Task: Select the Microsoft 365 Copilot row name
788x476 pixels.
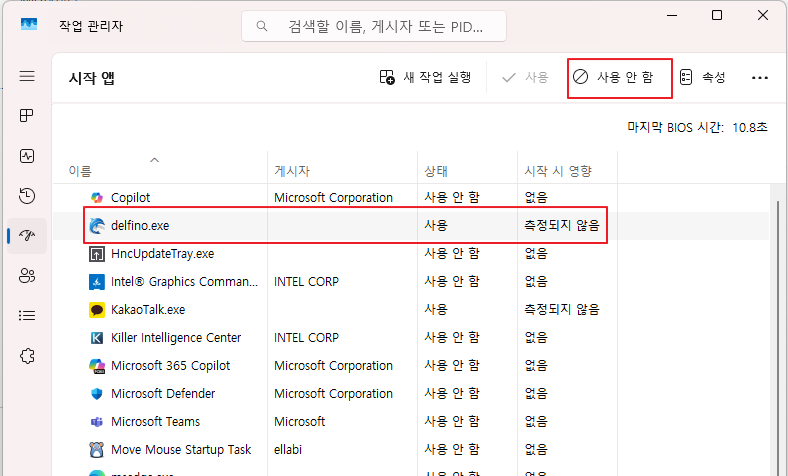Action: point(170,366)
